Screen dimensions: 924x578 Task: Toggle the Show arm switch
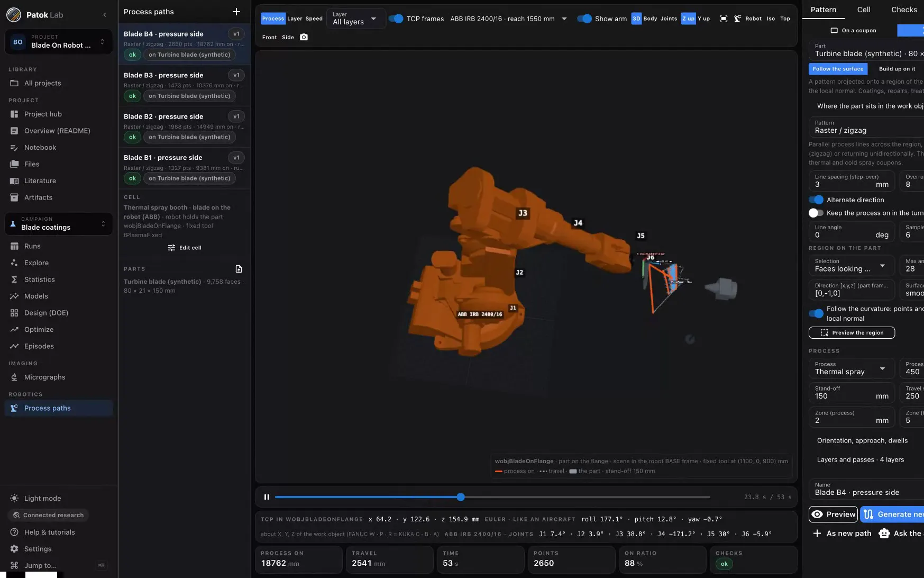(x=584, y=19)
